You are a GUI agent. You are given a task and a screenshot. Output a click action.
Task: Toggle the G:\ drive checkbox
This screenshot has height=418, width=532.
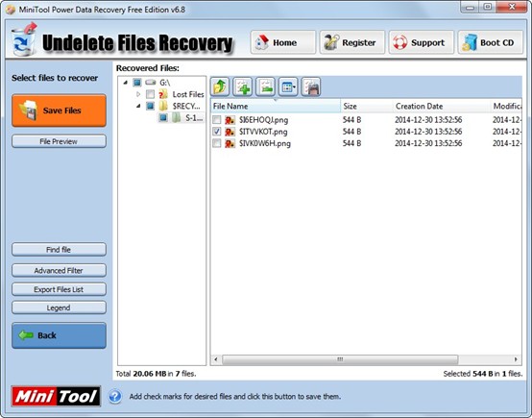tap(137, 83)
